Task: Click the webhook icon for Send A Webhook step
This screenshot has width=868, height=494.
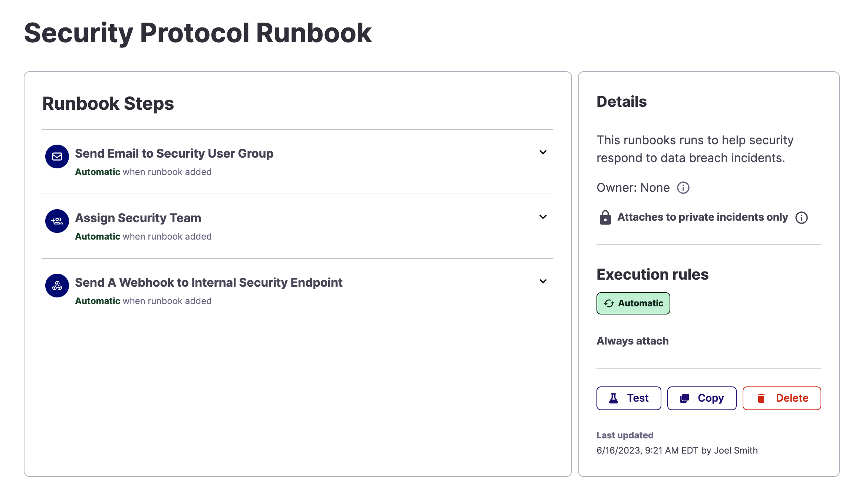Action: coord(57,286)
